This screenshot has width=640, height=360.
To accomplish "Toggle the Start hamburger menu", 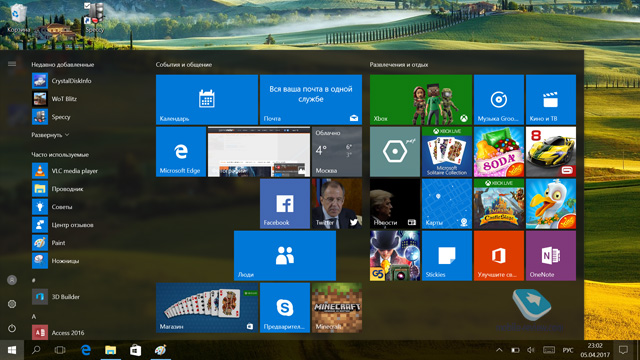I will 12,64.
